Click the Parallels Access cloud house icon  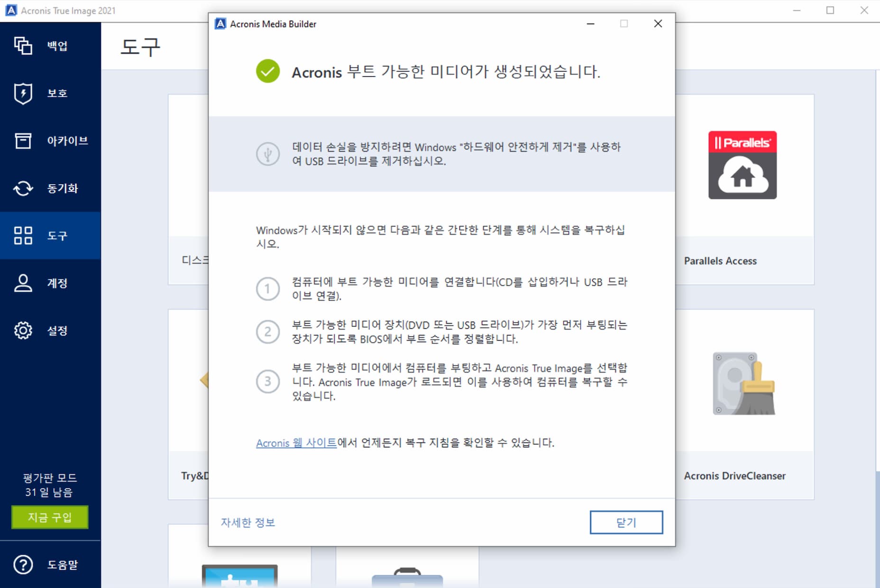(x=742, y=165)
